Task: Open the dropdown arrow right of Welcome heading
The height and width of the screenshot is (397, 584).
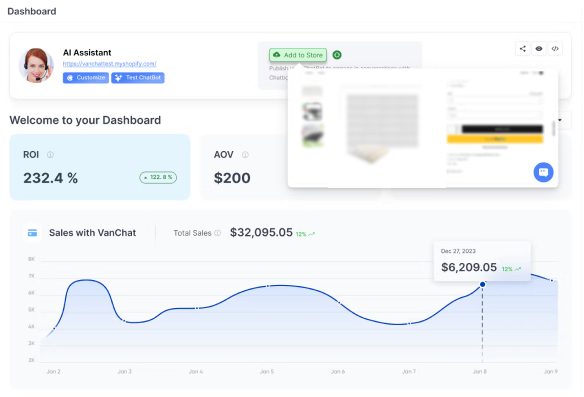Action: click(x=560, y=120)
